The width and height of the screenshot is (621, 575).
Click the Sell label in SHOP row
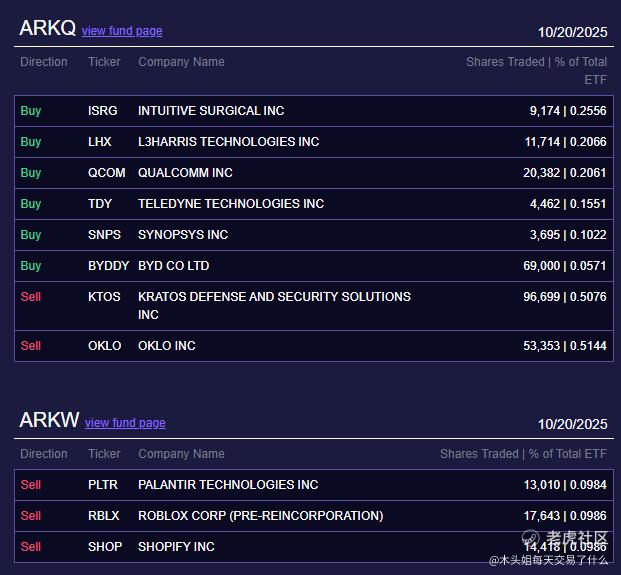pos(31,546)
